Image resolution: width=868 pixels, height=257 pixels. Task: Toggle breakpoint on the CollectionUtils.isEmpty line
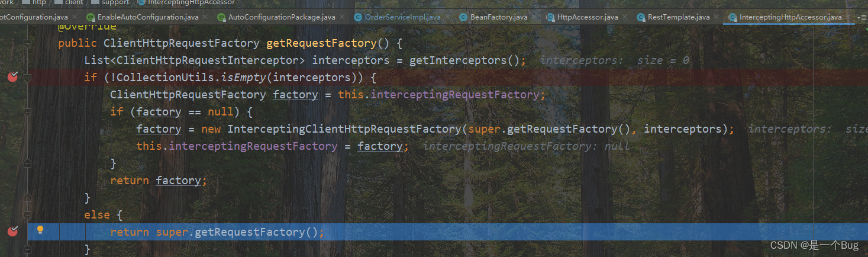(13, 77)
